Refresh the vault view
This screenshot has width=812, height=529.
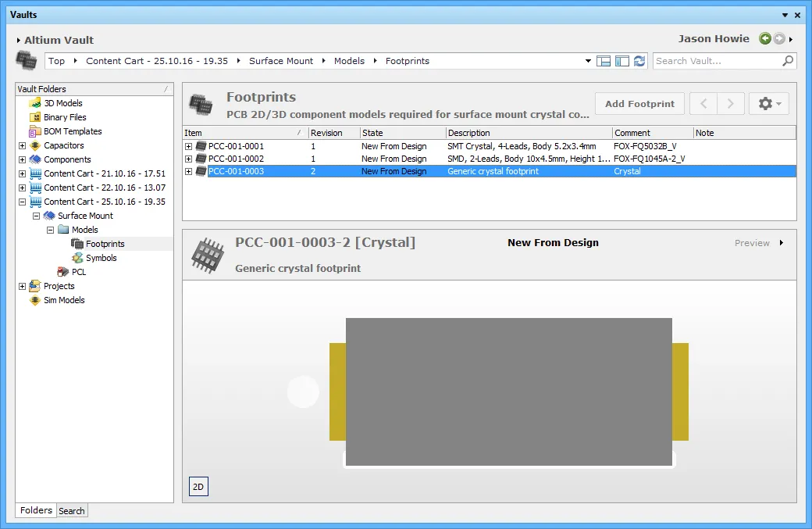click(x=639, y=61)
